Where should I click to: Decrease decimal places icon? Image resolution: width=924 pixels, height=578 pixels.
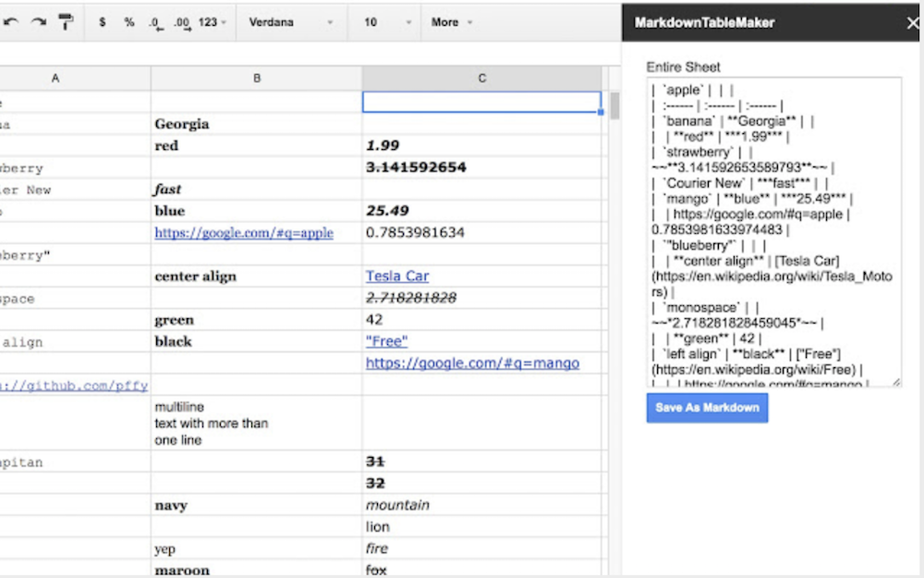pyautogui.click(x=155, y=22)
